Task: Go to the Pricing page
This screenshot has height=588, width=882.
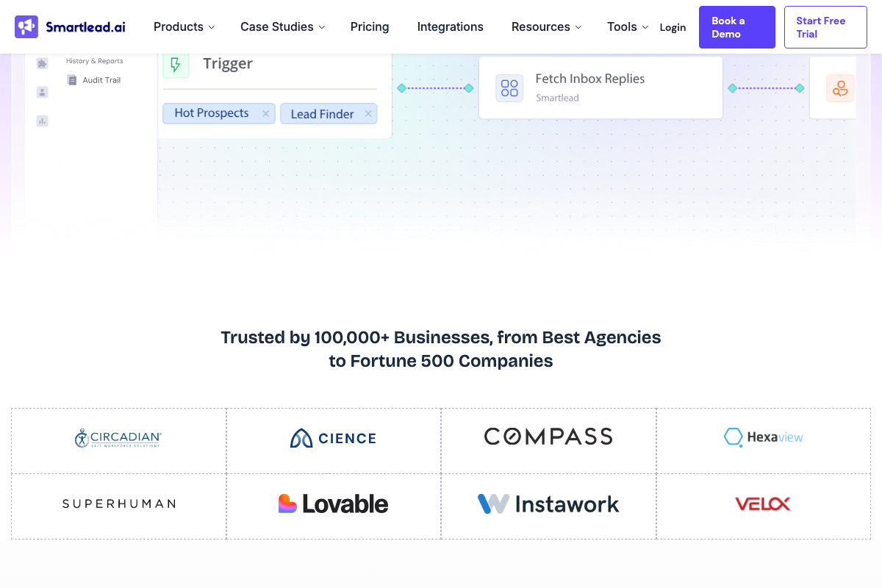Action: [370, 27]
